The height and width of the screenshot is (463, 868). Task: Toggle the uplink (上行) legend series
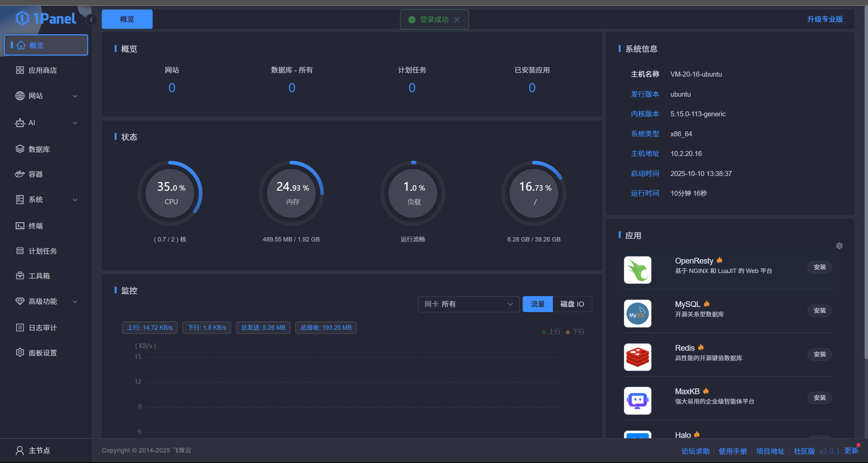pos(551,332)
